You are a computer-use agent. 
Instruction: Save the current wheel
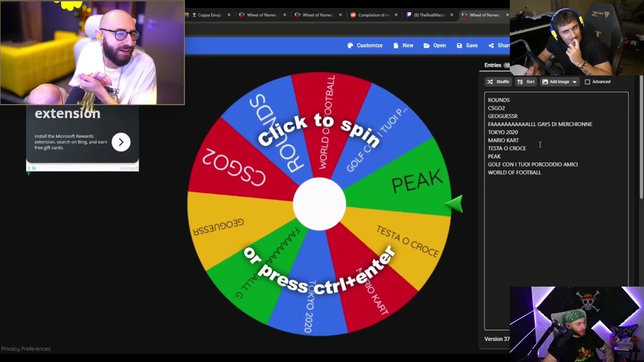coord(467,45)
